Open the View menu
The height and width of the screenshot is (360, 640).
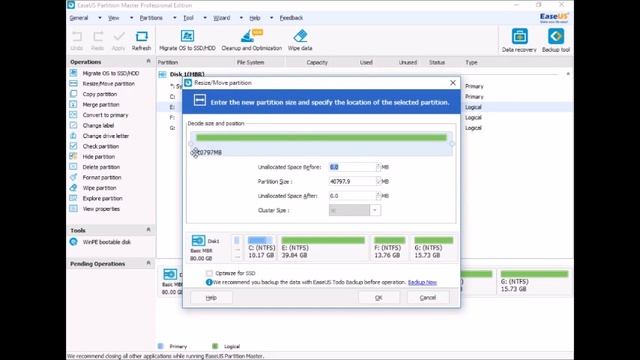[x=113, y=18]
